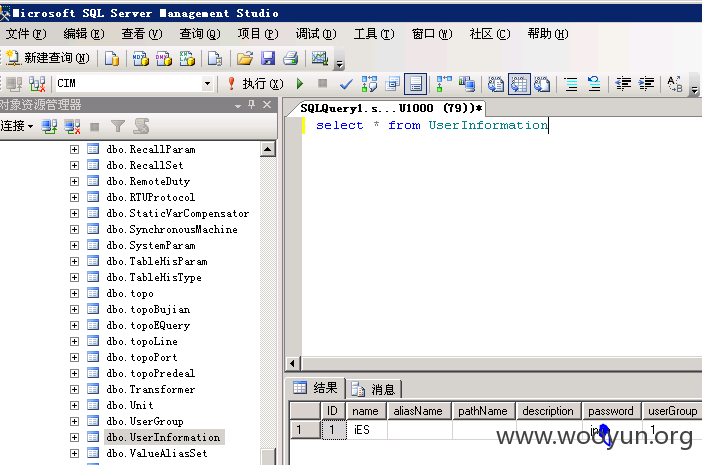Click Uncomment Selected Lines icon

[594, 84]
